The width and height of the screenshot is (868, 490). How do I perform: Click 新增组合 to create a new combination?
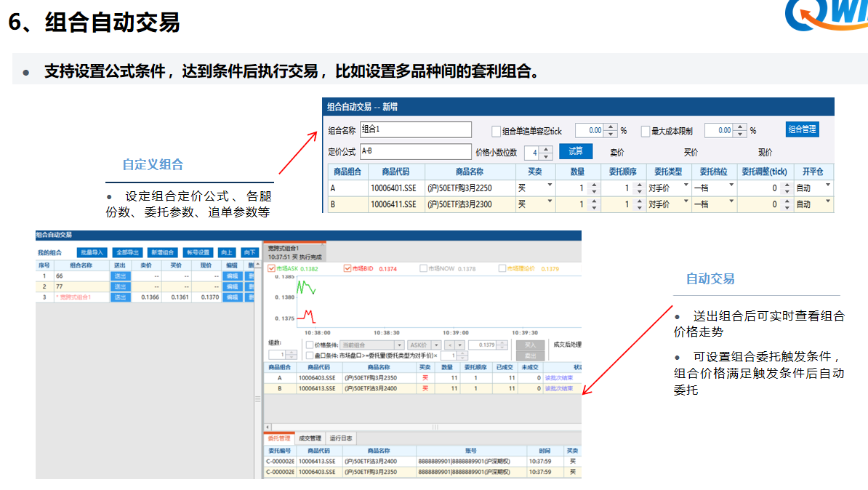pos(164,252)
